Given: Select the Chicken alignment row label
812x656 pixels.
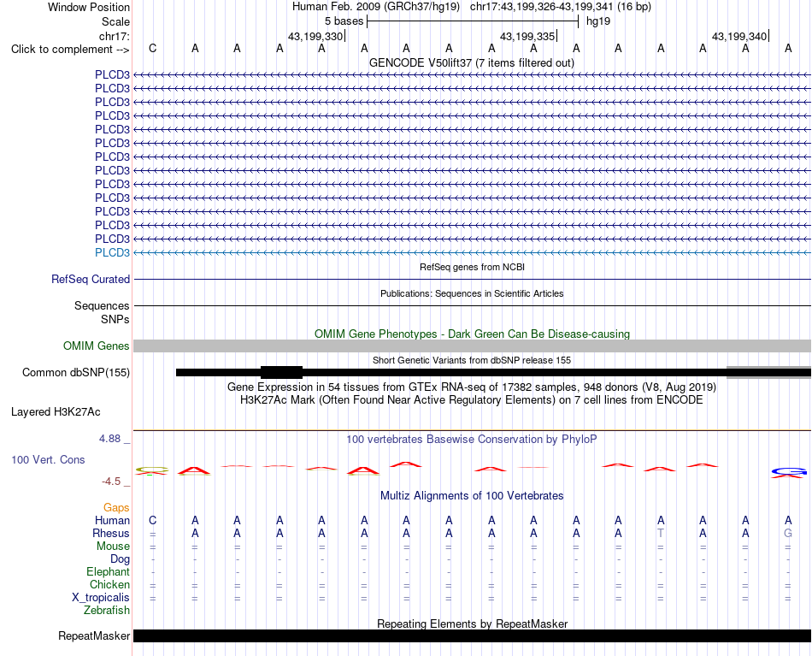Looking at the screenshot, I should point(109,584).
